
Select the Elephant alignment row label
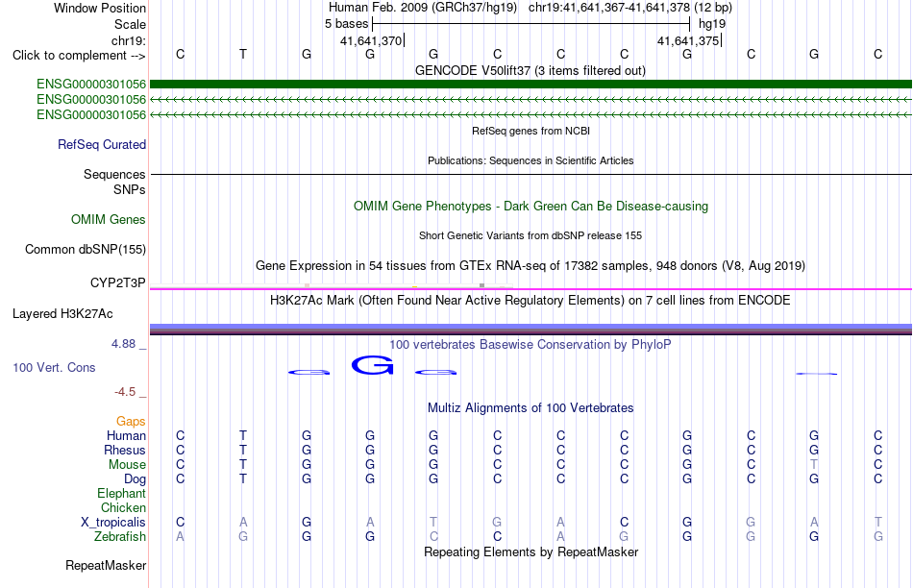click(122, 493)
